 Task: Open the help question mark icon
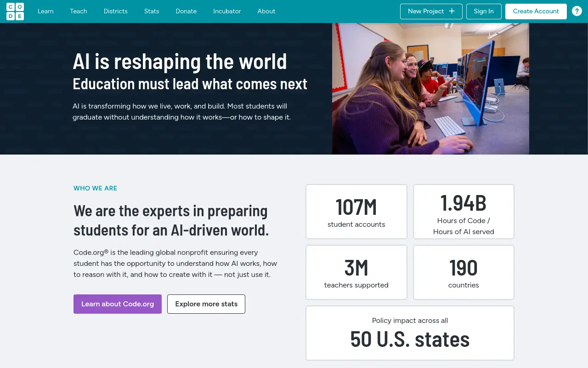pos(577,11)
